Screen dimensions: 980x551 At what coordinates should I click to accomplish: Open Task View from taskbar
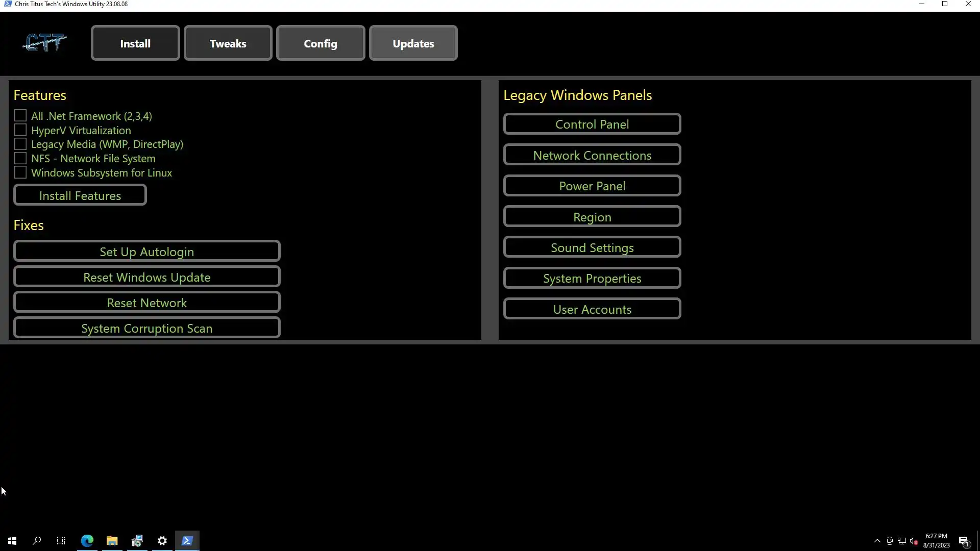(x=61, y=541)
